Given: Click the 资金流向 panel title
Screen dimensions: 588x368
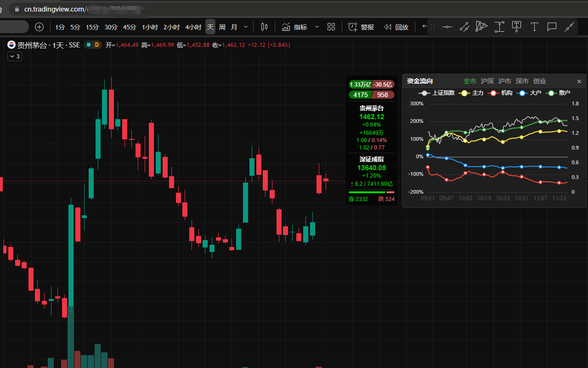Looking at the screenshot, I should pyautogui.click(x=420, y=81).
